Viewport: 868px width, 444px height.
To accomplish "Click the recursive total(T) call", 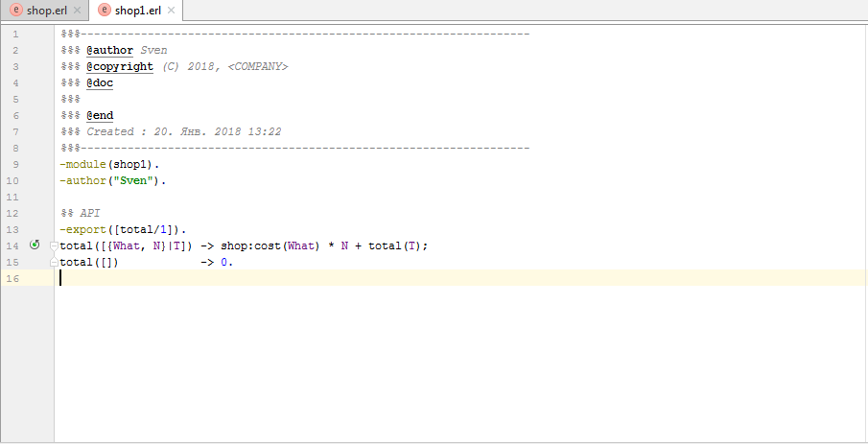I will 395,245.
